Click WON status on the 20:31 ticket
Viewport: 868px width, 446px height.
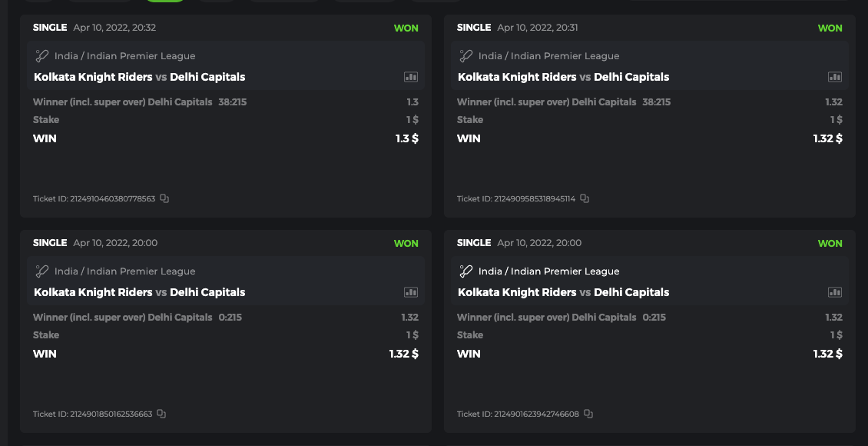coord(830,28)
